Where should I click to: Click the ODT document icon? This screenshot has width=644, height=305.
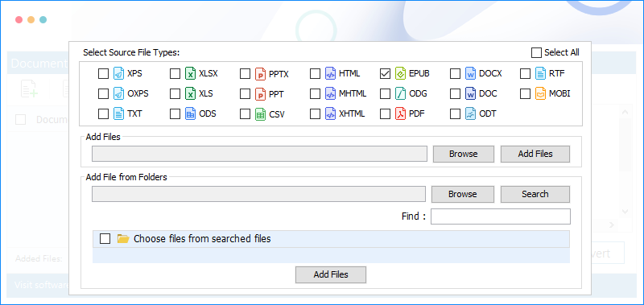click(x=470, y=113)
